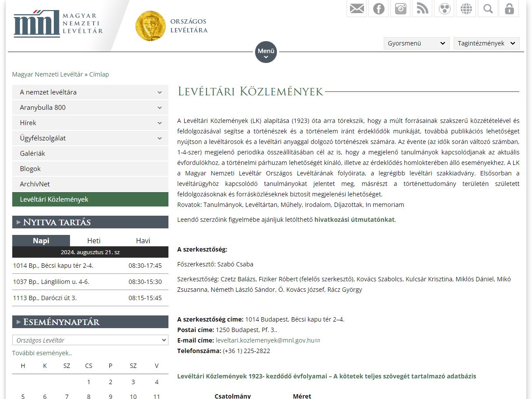532x399 pixels.
Task: Click the 2024. augusztus 21. date bar
Action: 90,252
